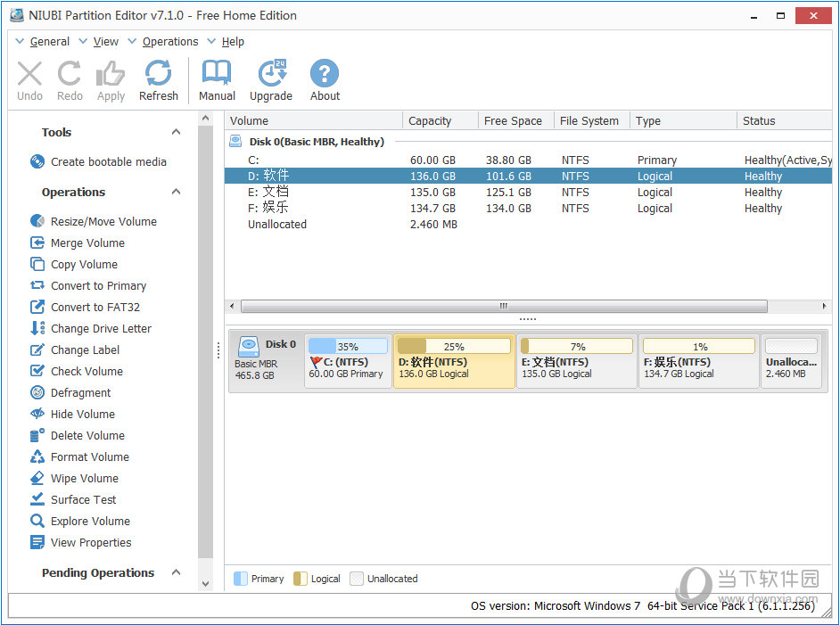Click the Capacity column header
This screenshot has width=840, height=625.
[430, 121]
